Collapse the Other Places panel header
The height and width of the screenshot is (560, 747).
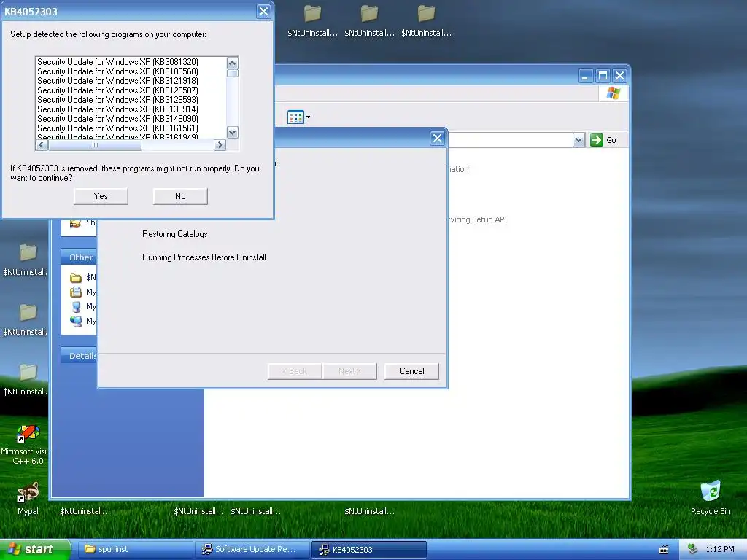tap(79, 257)
